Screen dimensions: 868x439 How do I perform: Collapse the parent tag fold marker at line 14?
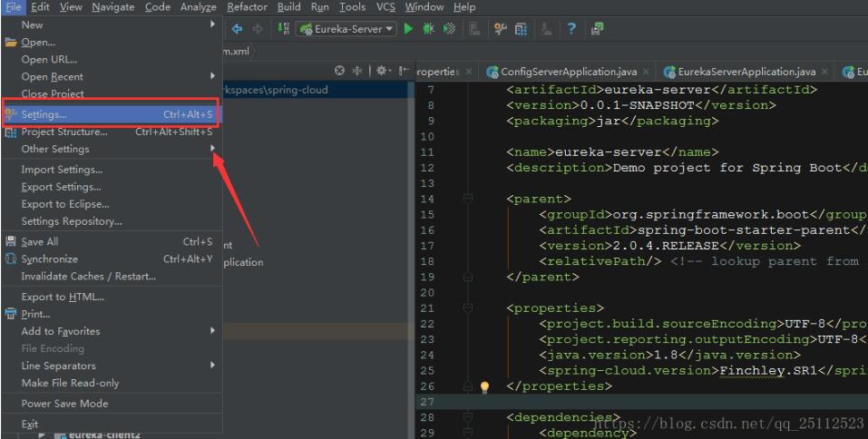[468, 198]
